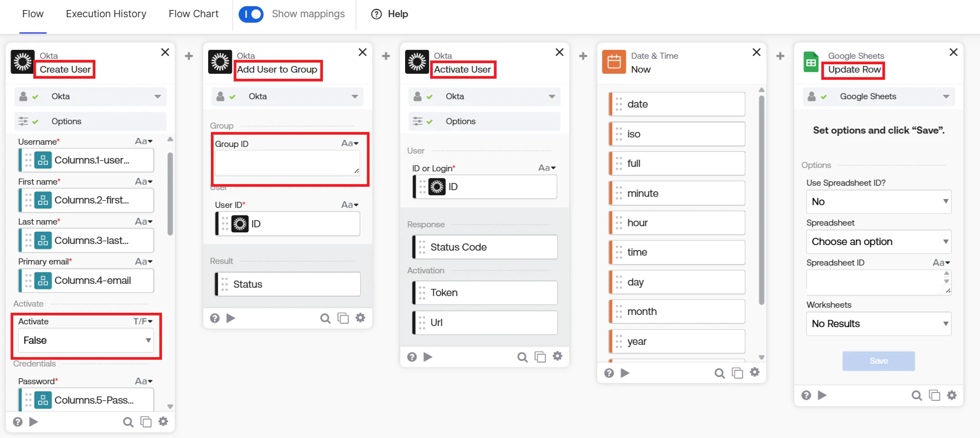980x438 pixels.
Task: Run the Google Sheets Update Row card
Action: click(x=822, y=395)
